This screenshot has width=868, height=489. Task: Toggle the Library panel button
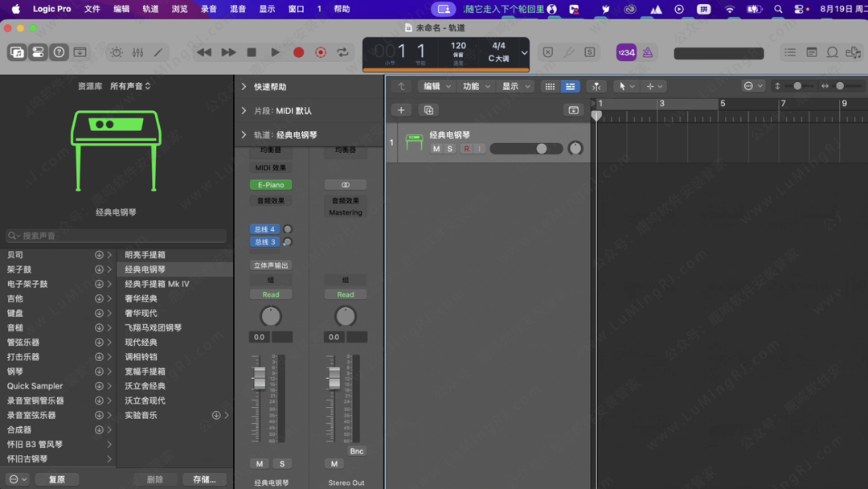pyautogui.click(x=17, y=52)
